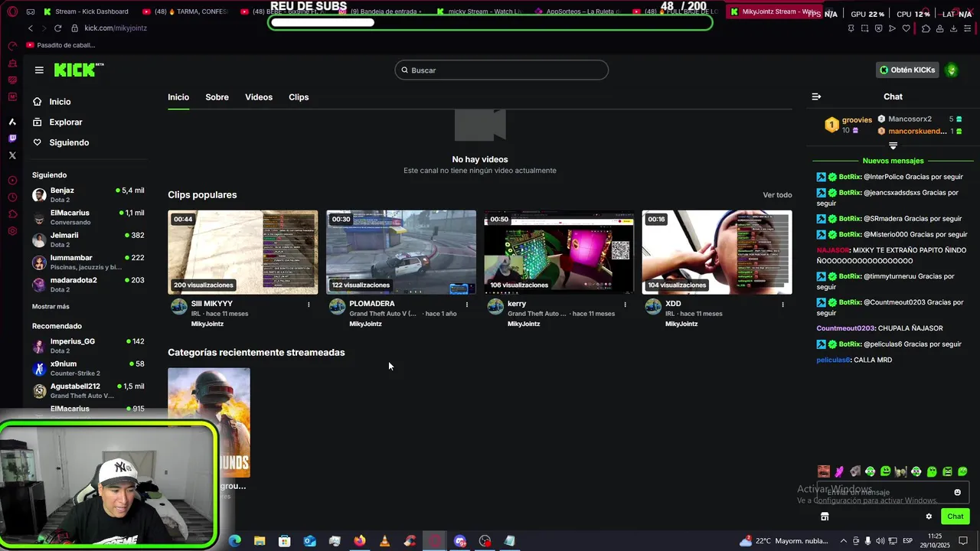Open the user avatar in top right

point(952,70)
